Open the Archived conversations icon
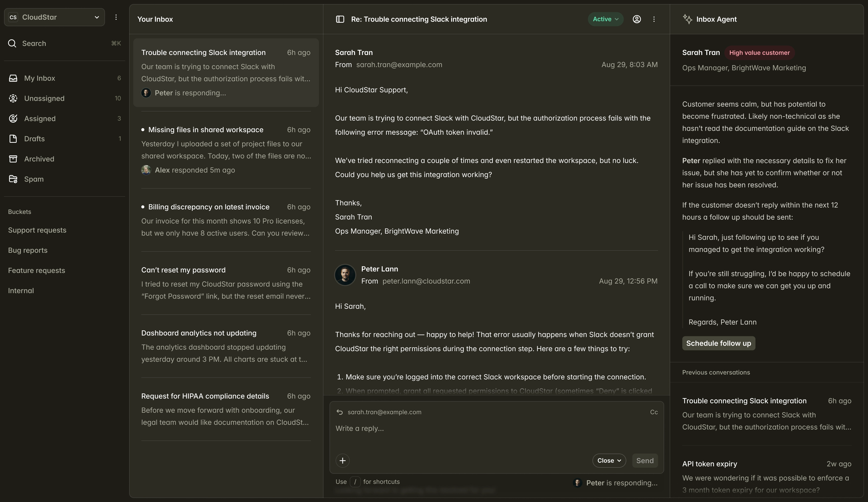Viewport: 868px width, 502px height. (x=13, y=159)
